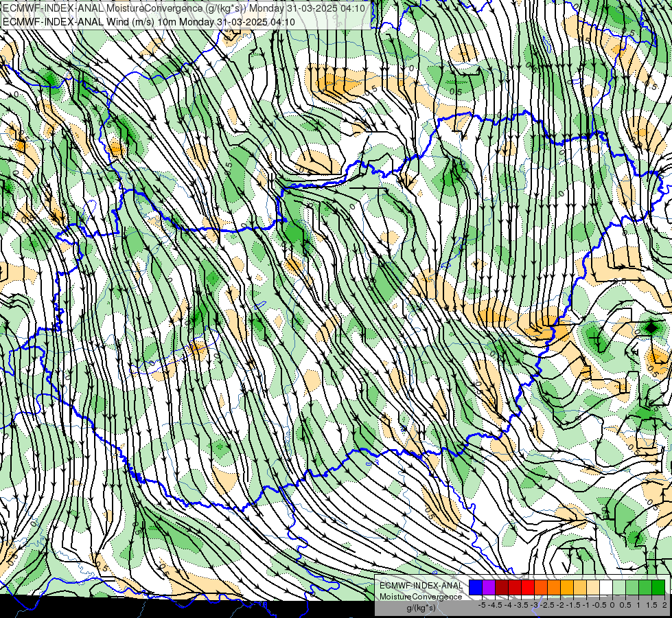This screenshot has height=618, width=672.
Task: Click the 2 tick label on the legend scale
Action: click(664, 605)
